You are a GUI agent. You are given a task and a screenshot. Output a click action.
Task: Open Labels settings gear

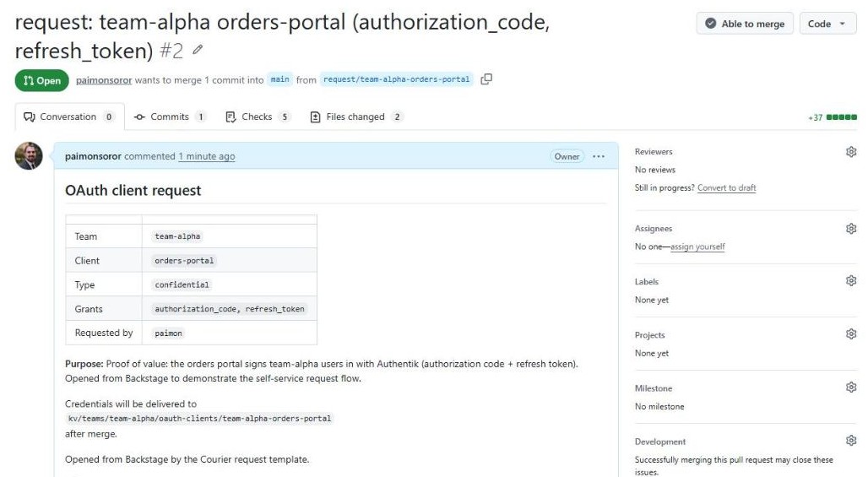851,280
